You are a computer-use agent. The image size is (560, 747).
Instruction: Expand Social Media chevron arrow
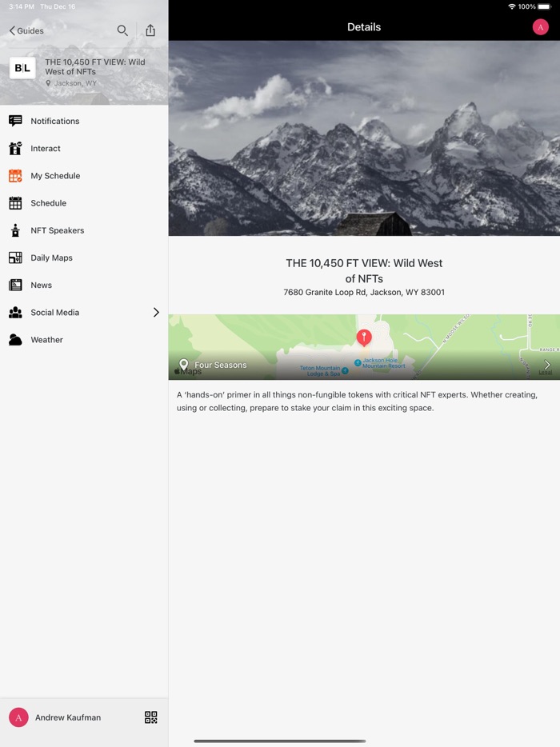[x=156, y=313]
